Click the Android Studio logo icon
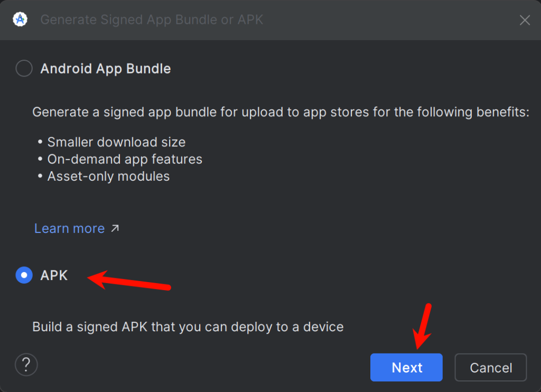 pos(21,20)
